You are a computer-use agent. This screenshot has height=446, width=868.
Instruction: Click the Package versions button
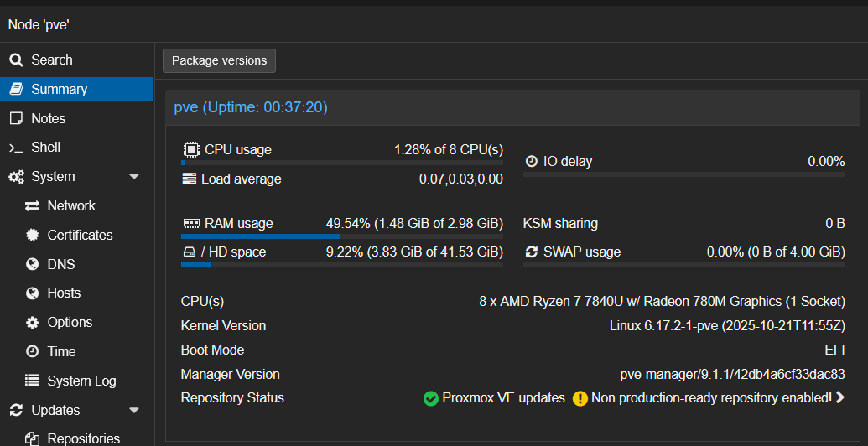click(x=219, y=61)
